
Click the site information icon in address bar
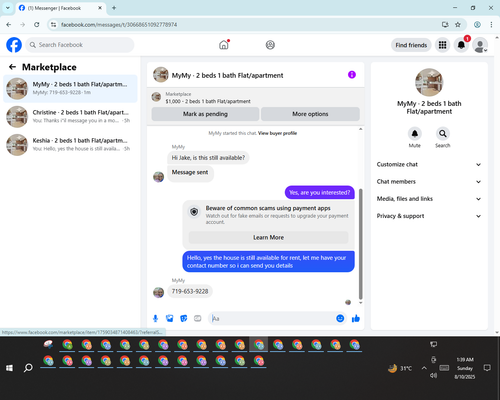pyautogui.click(x=53, y=25)
